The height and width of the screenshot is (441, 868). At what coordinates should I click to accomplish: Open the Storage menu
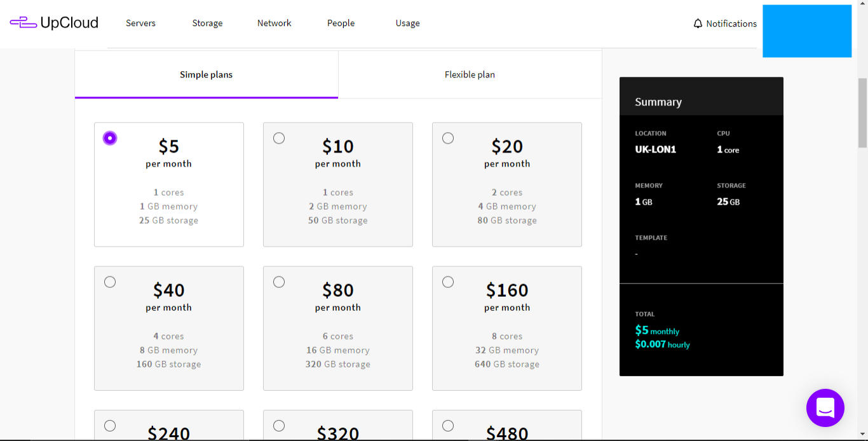click(207, 23)
